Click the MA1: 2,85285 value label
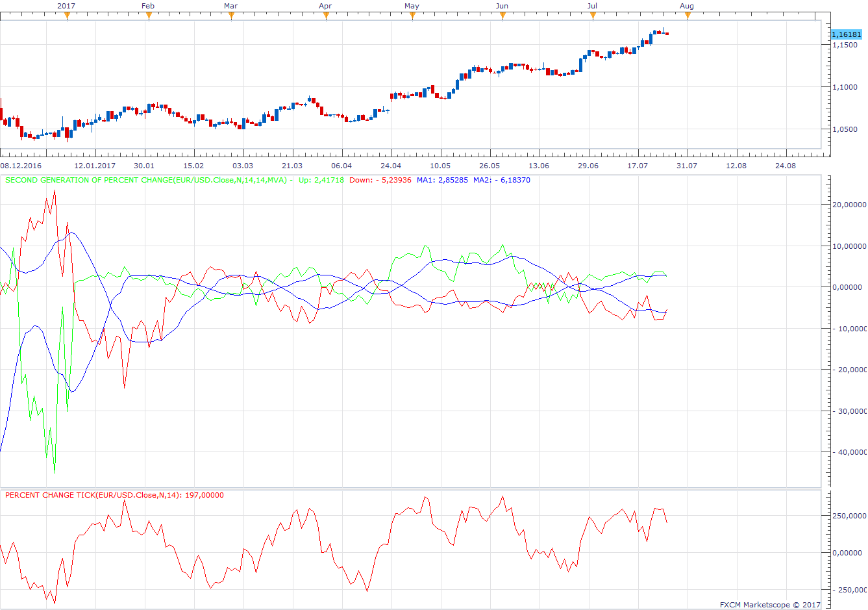This screenshot has width=868, height=610. tap(442, 180)
